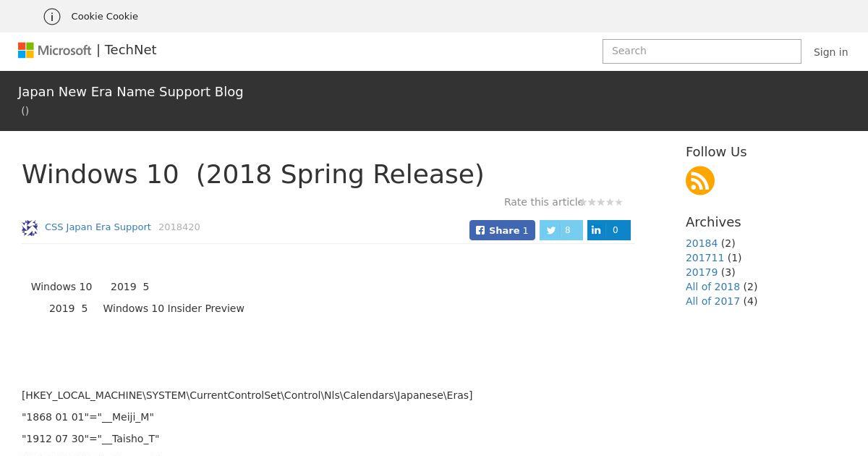View All of 2018 archives
Screen dimensions: 868x456
tap(712, 287)
